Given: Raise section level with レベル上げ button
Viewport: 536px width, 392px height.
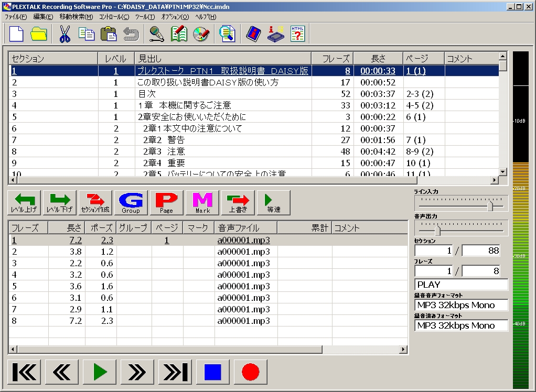Looking at the screenshot, I should tap(24, 203).
